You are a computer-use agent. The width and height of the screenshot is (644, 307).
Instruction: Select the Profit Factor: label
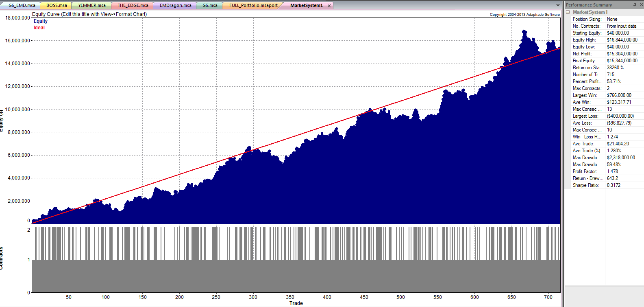click(x=585, y=171)
